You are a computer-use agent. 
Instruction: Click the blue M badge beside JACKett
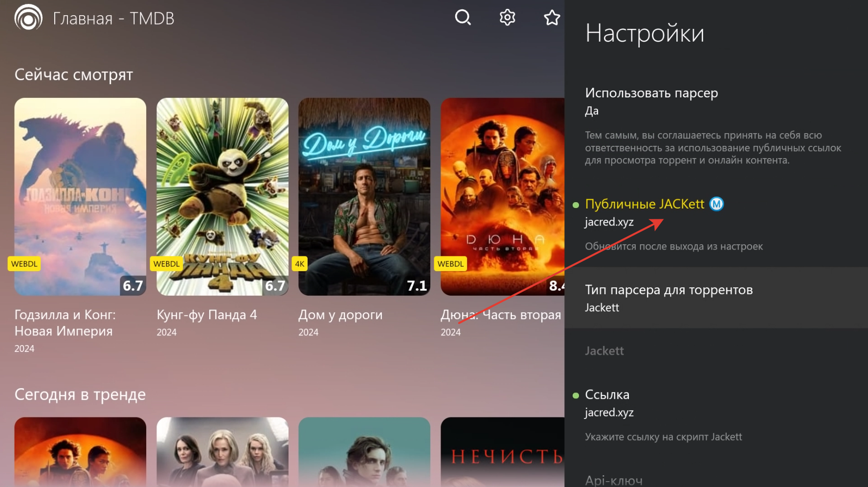(x=716, y=204)
